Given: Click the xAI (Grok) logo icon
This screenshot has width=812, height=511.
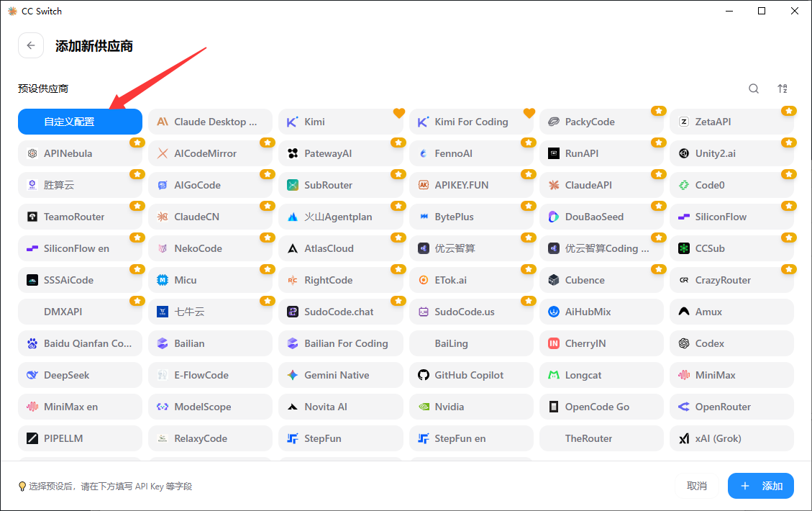Looking at the screenshot, I should 684,438.
